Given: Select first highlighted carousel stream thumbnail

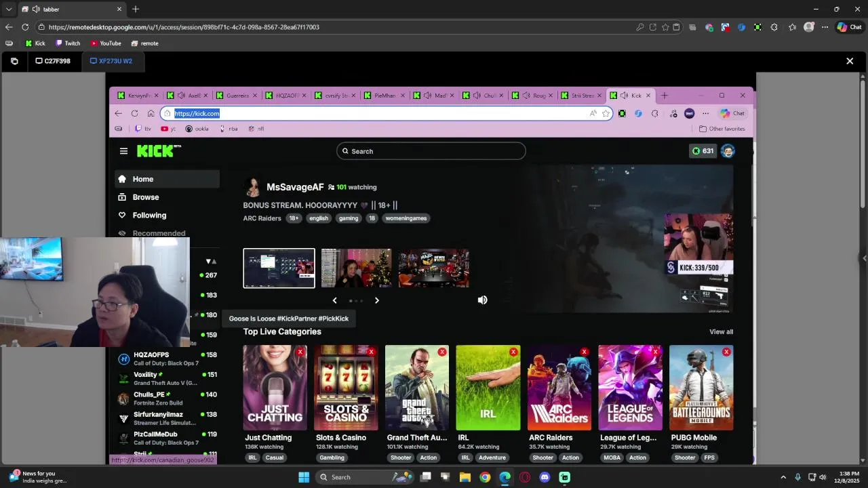Looking at the screenshot, I should tap(279, 268).
